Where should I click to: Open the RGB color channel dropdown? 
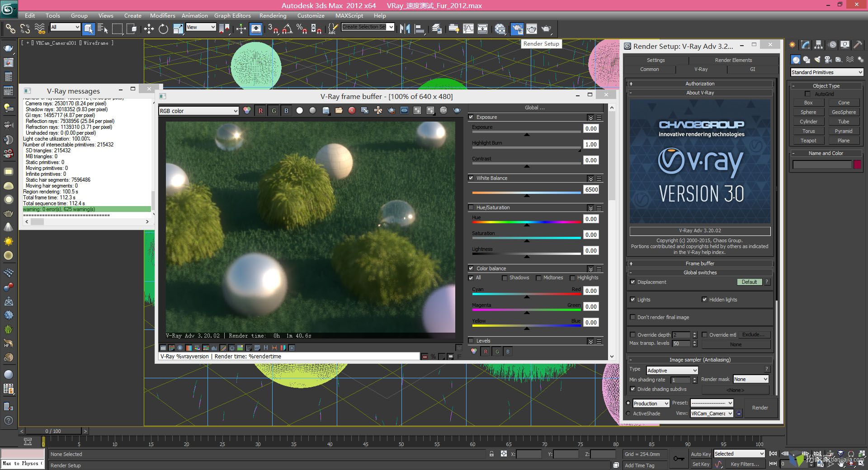(198, 111)
